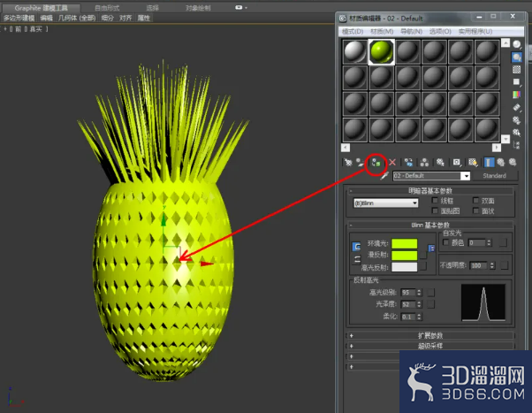
Task: Click Make Preview icon on right toolbar
Action: [x=516, y=107]
